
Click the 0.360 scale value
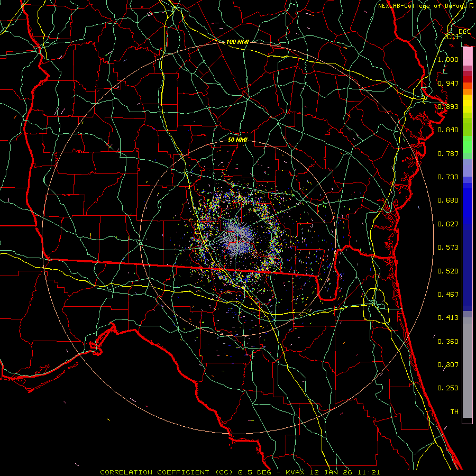[448, 342]
